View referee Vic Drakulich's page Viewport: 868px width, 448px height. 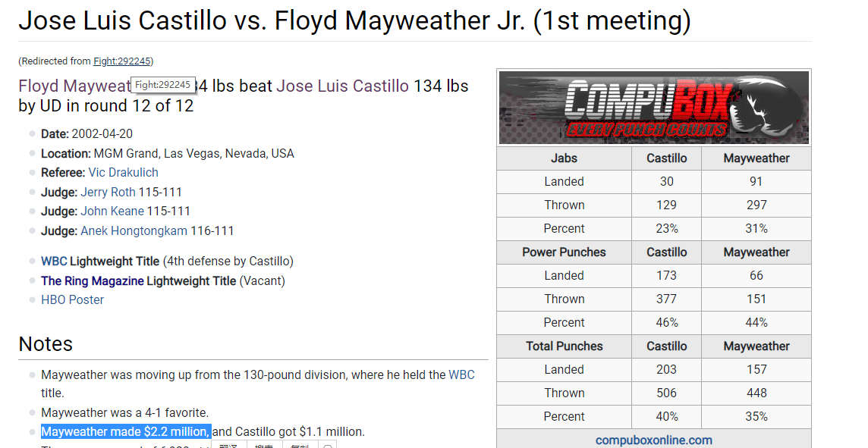tap(124, 173)
